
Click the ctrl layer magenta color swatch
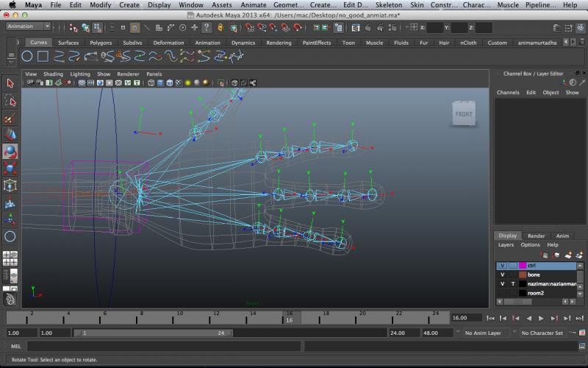523,265
